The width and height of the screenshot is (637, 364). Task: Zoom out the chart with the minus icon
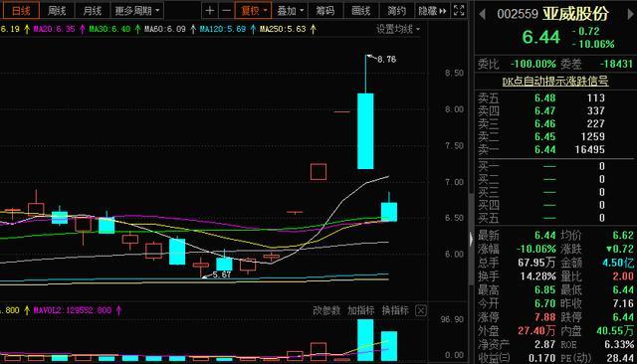(x=226, y=11)
